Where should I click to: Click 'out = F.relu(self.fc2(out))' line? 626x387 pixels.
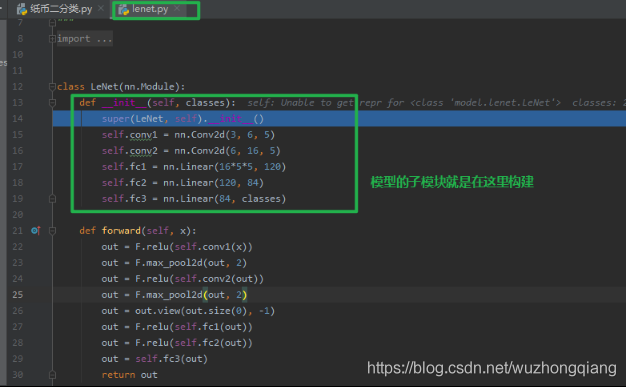pos(177,343)
